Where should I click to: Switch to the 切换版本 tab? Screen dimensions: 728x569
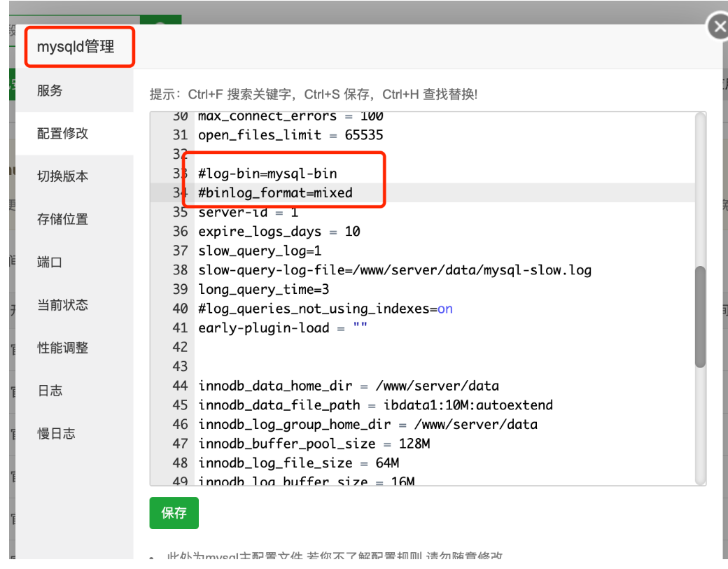coord(62,176)
